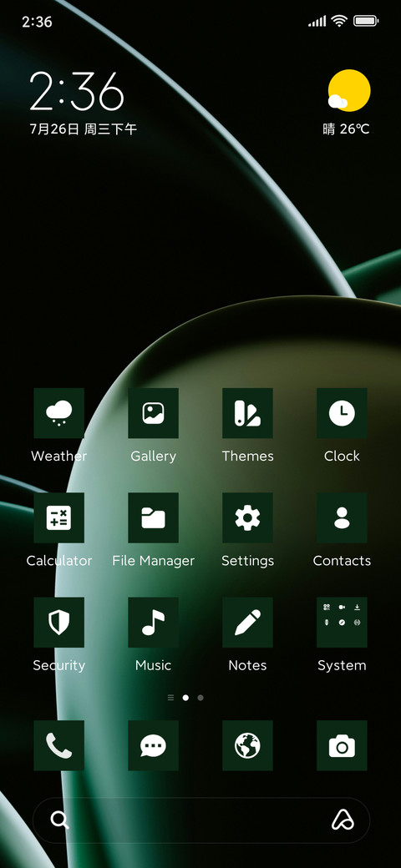Screen dimensions: 401x868
Task: Tap the date text 7月26日 周三下午
Action: [x=83, y=129]
